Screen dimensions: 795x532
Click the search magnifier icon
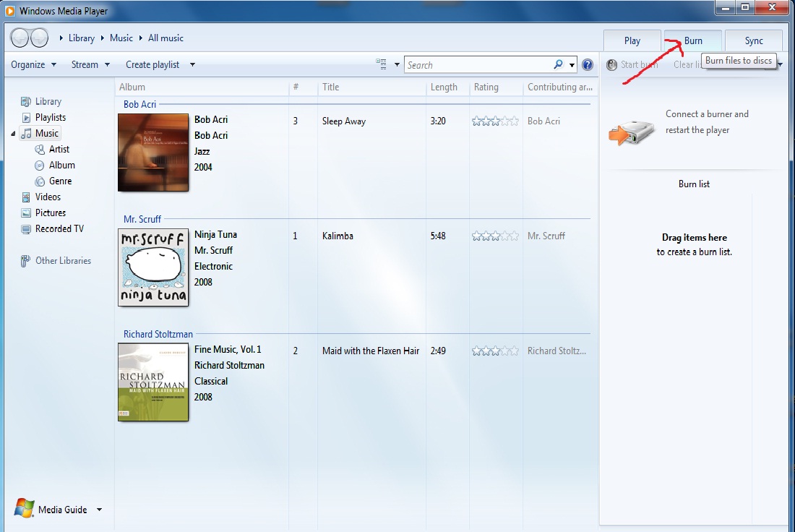(x=558, y=64)
